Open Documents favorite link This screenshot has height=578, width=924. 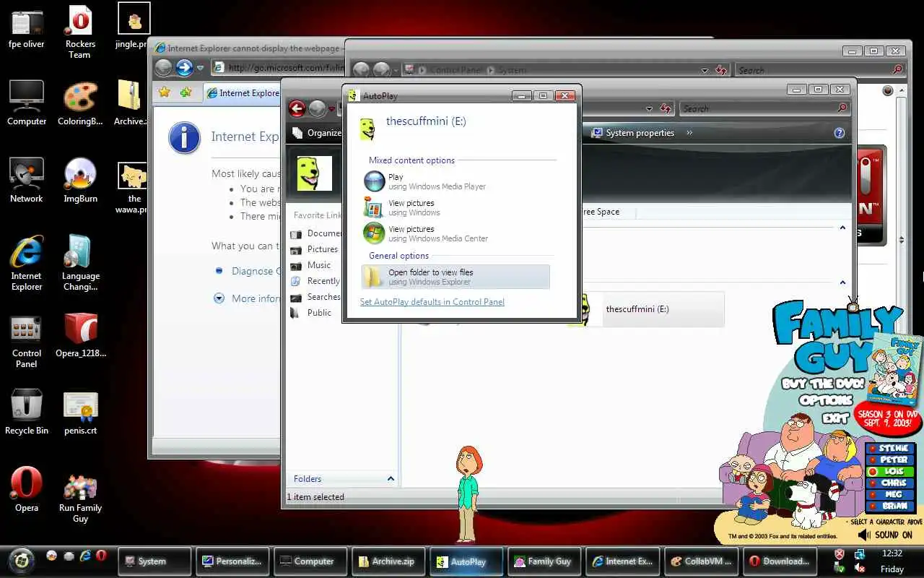pyautogui.click(x=315, y=233)
